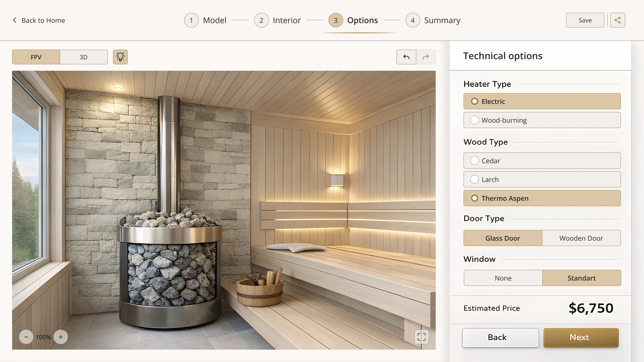644x362 pixels.
Task: Switch door type to Wooden Door
Action: [581, 238]
